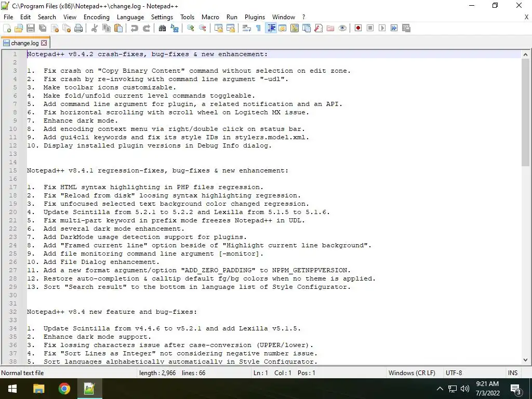Viewport: 532px width, 399px height.
Task: Open the Search menu
Action: [x=47, y=17]
